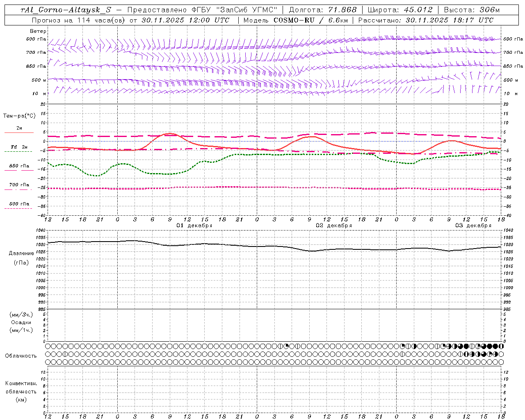
Task: Click the 700 гПа temperature legend entry
Action: coord(19,185)
